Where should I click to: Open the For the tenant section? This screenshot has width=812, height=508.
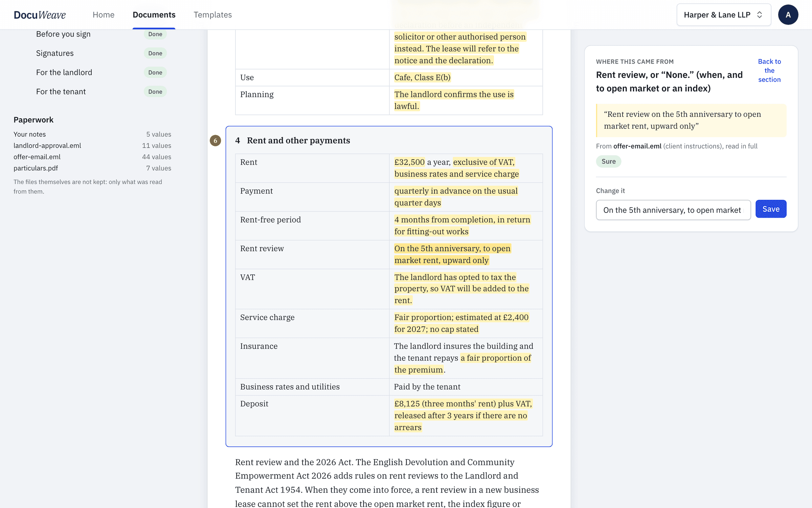point(61,91)
